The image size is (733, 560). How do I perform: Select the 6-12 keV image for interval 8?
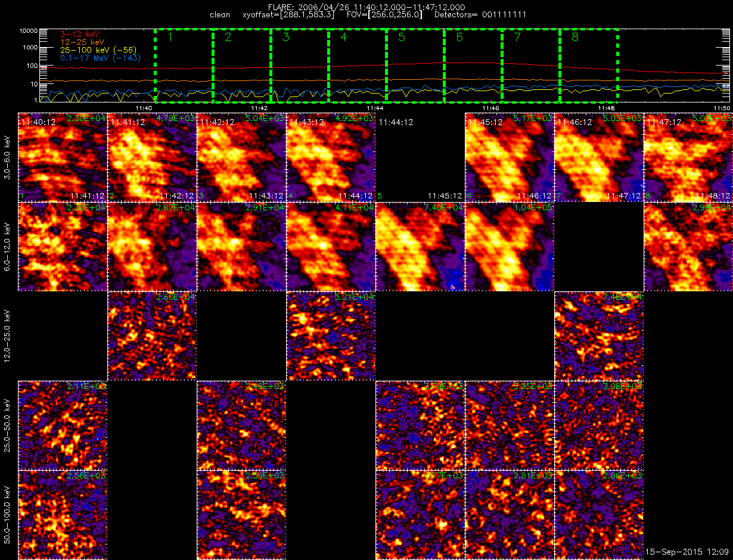click(x=689, y=247)
